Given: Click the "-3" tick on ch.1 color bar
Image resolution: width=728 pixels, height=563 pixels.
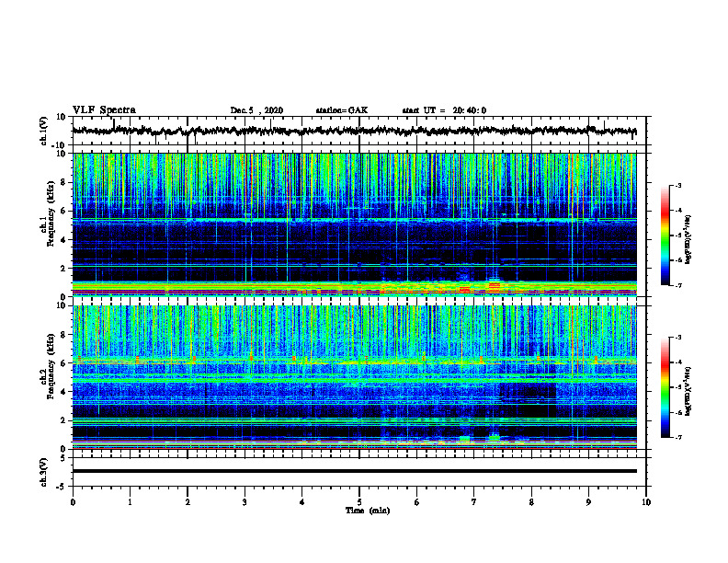Looking at the screenshot, I should pyautogui.click(x=677, y=185).
